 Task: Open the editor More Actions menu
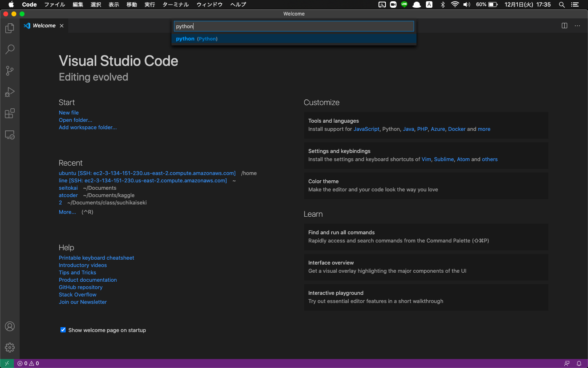click(x=577, y=25)
